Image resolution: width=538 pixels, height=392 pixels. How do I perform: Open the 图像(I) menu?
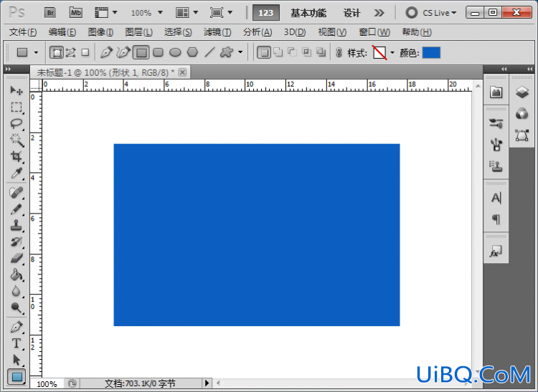100,32
